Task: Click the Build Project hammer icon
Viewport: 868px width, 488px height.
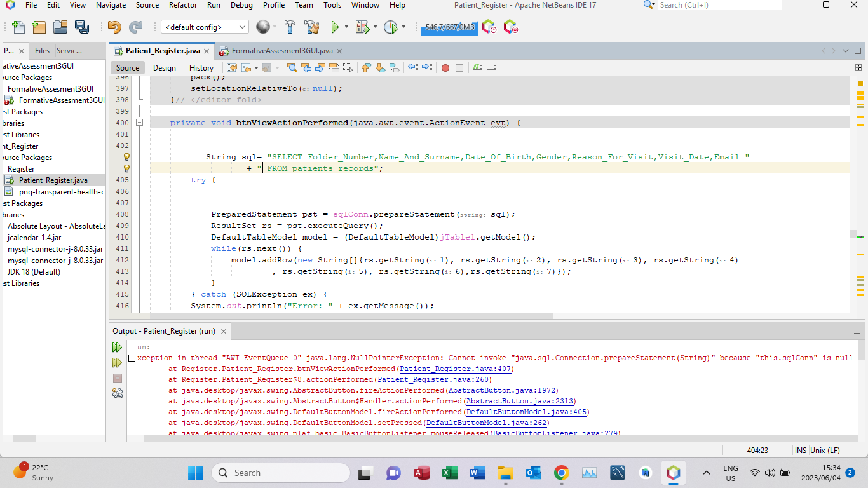Action: click(290, 27)
